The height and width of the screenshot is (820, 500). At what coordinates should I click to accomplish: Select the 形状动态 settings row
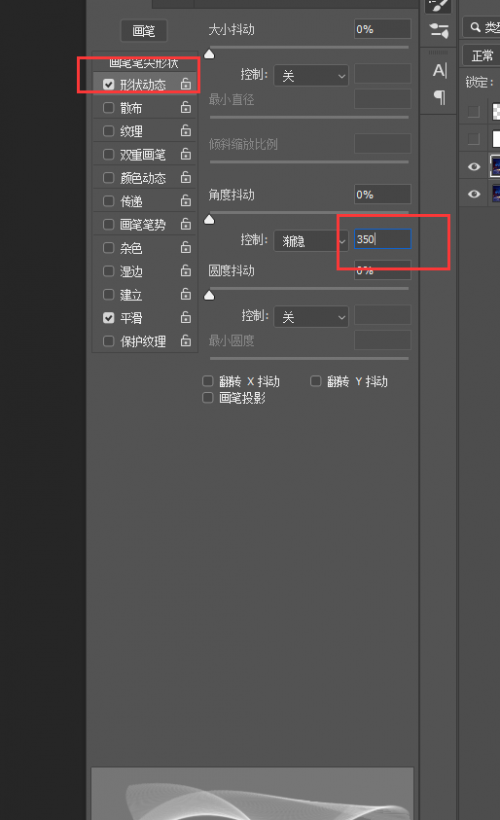(x=145, y=84)
